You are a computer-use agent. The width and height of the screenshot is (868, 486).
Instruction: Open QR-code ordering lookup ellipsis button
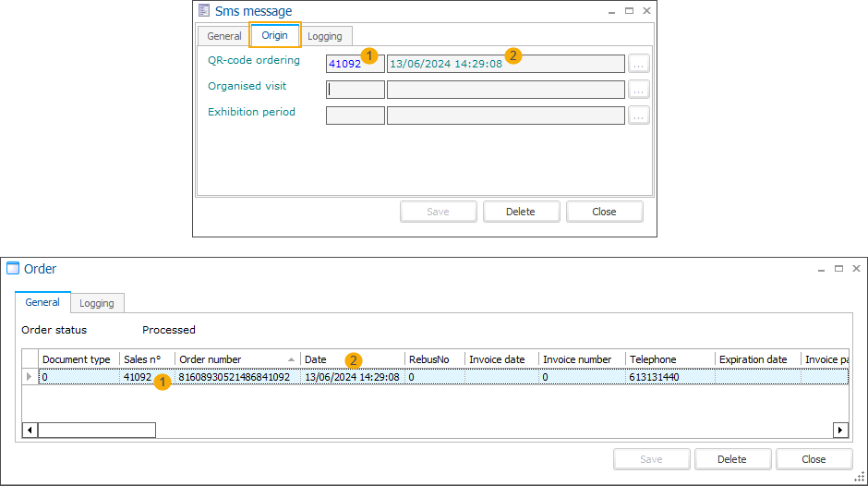(x=639, y=64)
